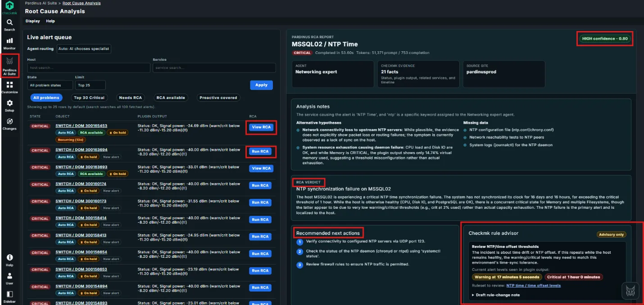Viewport: 644px width, 305px height.
Task: View RCA for SWITCH / DOM 300163693
Action: (x=261, y=168)
